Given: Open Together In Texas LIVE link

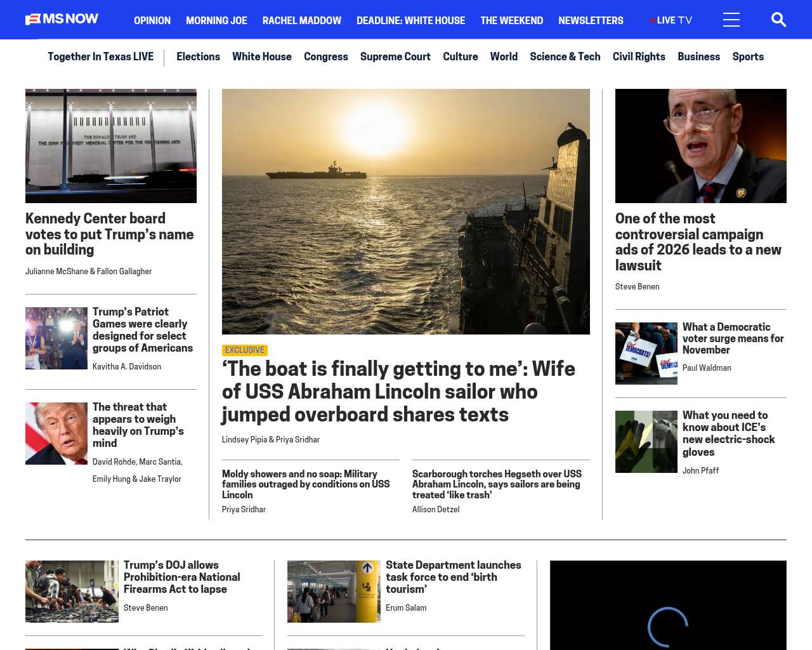Looking at the screenshot, I should tap(100, 56).
